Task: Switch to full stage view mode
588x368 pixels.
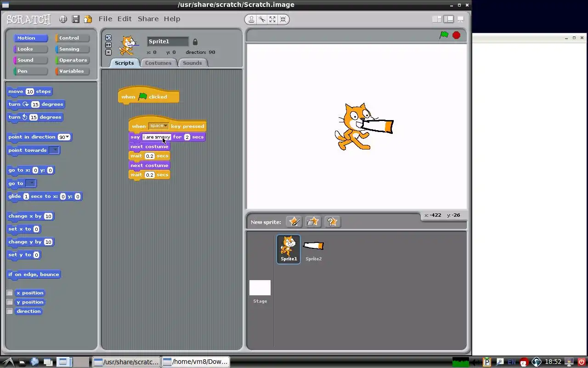Action: 448,19
